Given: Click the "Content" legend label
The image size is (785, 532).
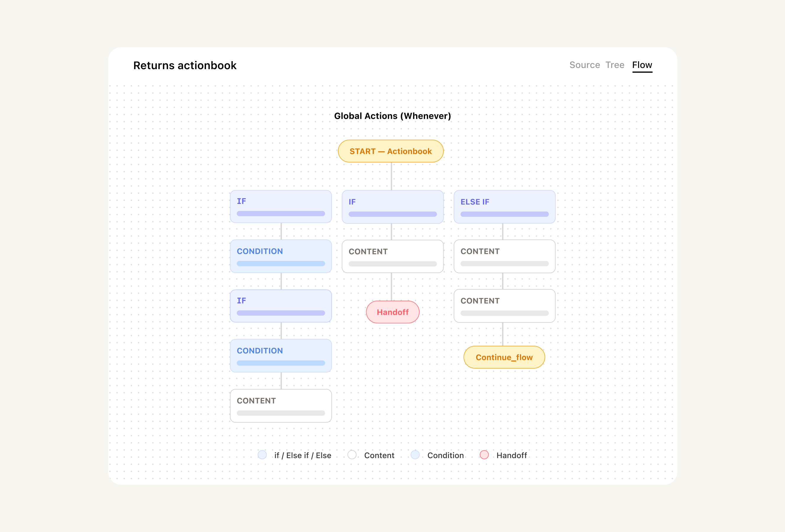Looking at the screenshot, I should (x=379, y=455).
